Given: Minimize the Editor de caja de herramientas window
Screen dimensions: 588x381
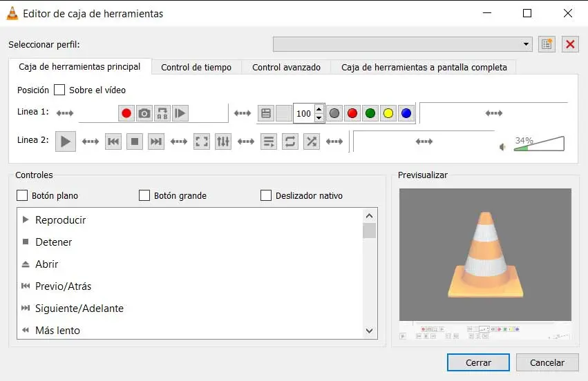Looking at the screenshot, I should tap(487, 13).
